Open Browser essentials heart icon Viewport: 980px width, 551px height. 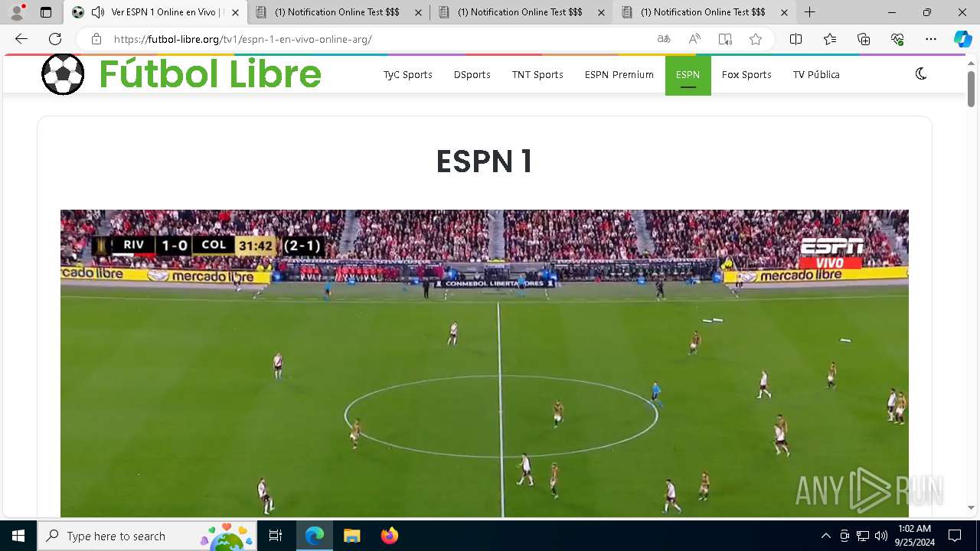[897, 39]
